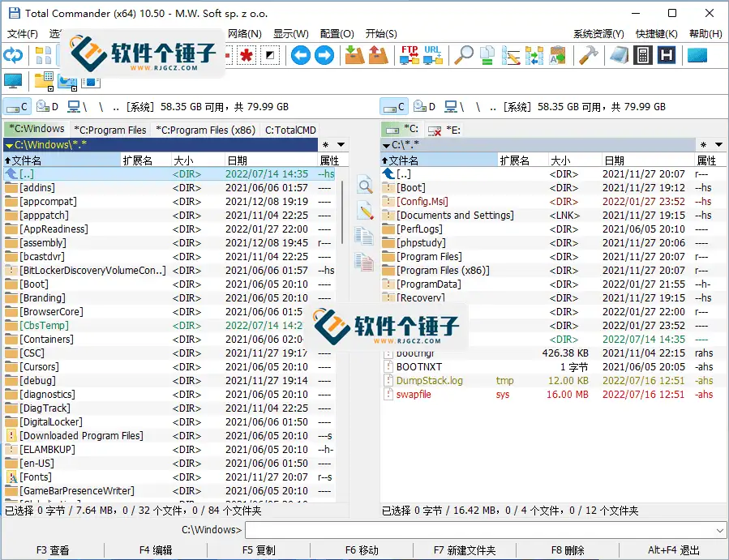Open the 帮助(H) menu
Image resolution: width=729 pixels, height=560 pixels.
(705, 33)
